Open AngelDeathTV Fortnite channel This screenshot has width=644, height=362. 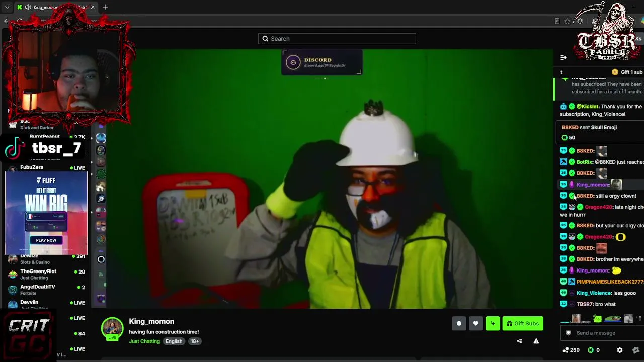[46, 290]
